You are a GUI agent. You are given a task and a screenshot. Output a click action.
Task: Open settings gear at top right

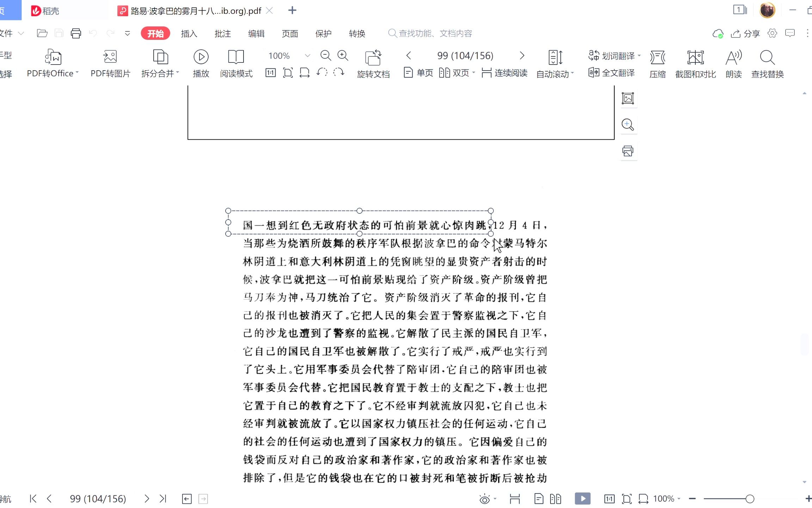tap(772, 33)
